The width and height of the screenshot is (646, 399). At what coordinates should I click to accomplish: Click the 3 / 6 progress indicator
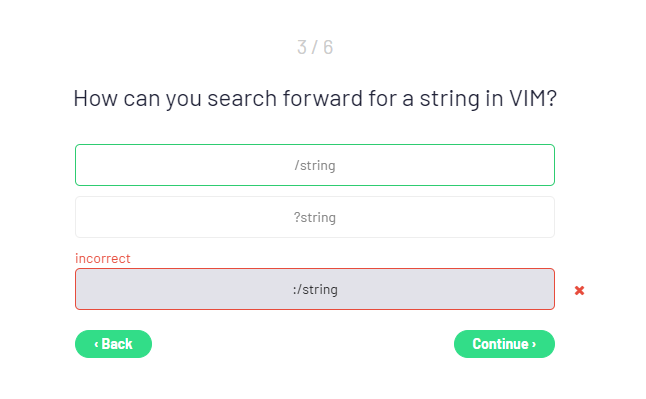click(315, 47)
